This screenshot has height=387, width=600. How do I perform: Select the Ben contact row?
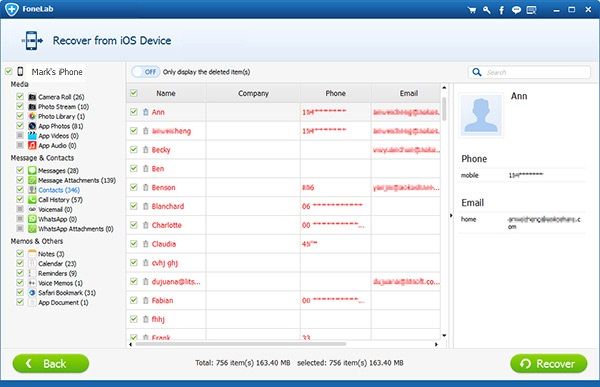point(284,168)
